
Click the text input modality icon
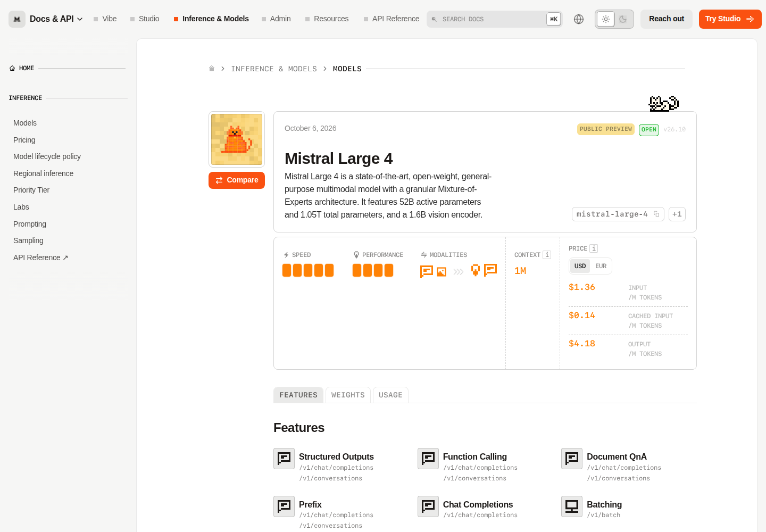(x=427, y=272)
